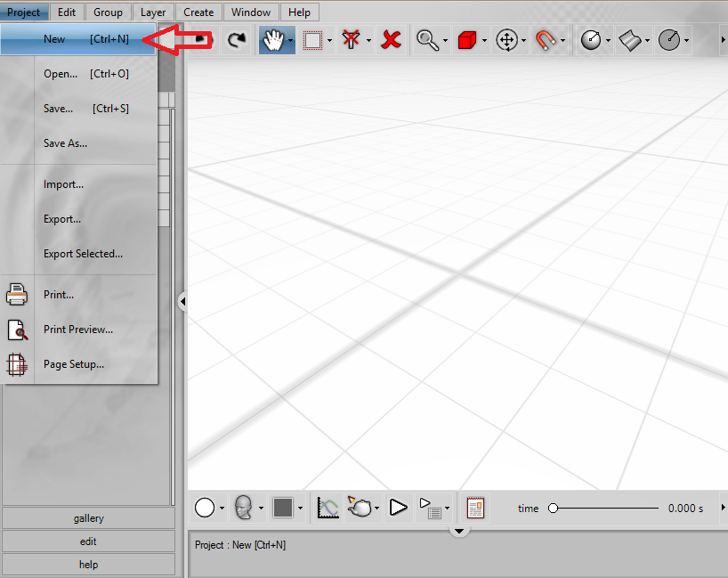This screenshot has width=728, height=578.
Task: Open the Window menu
Action: (x=251, y=12)
